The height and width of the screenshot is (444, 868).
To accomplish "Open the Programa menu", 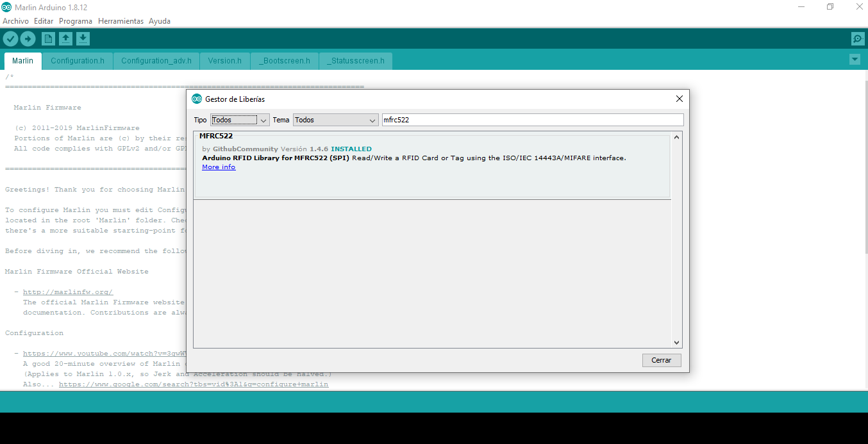I will (76, 21).
